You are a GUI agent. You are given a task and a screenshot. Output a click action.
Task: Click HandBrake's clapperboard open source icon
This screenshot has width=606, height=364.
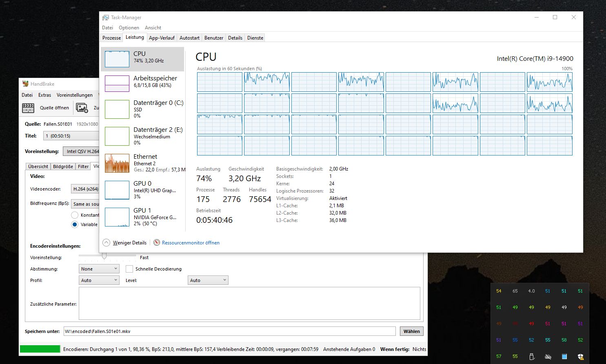click(x=28, y=108)
